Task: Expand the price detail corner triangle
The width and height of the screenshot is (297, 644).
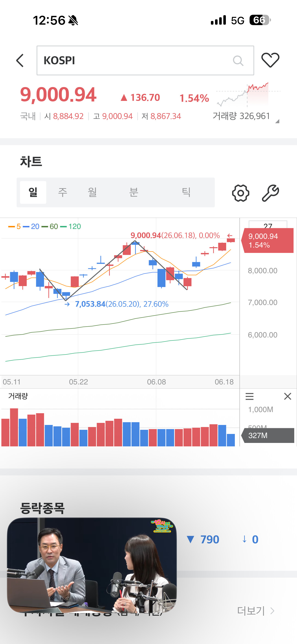Action: (x=277, y=121)
